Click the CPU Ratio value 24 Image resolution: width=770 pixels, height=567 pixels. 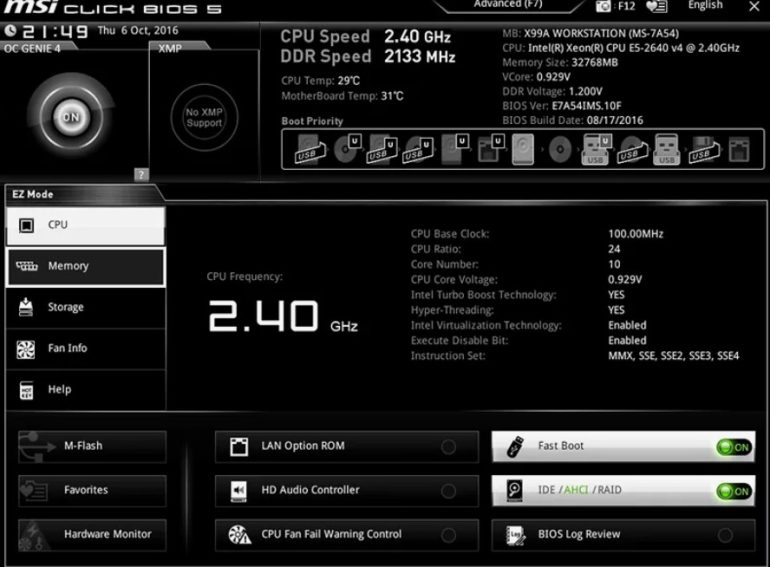click(x=614, y=249)
